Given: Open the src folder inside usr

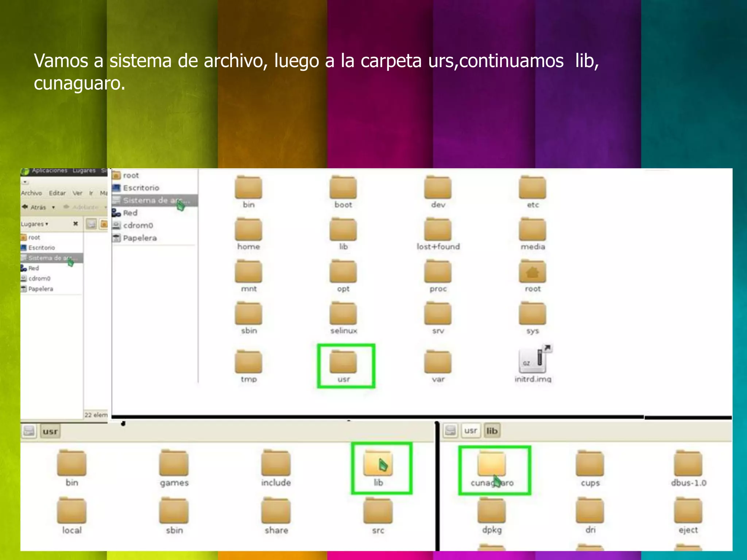Looking at the screenshot, I should tap(378, 516).
